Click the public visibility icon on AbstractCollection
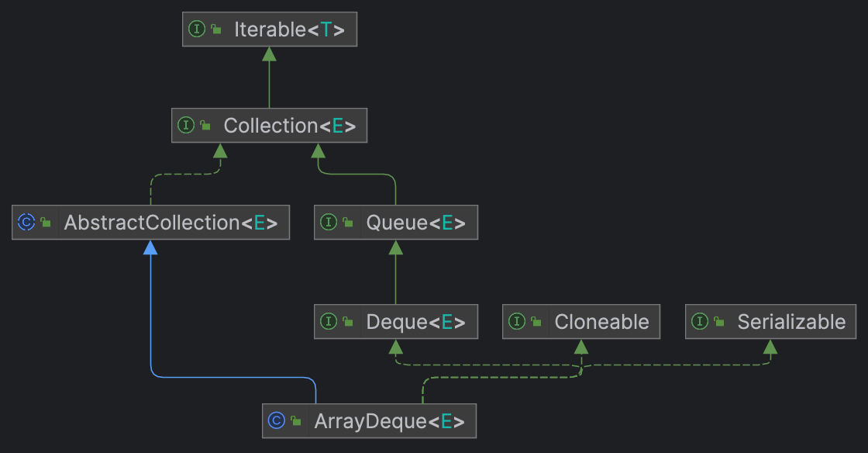This screenshot has width=868, height=453. 46,223
